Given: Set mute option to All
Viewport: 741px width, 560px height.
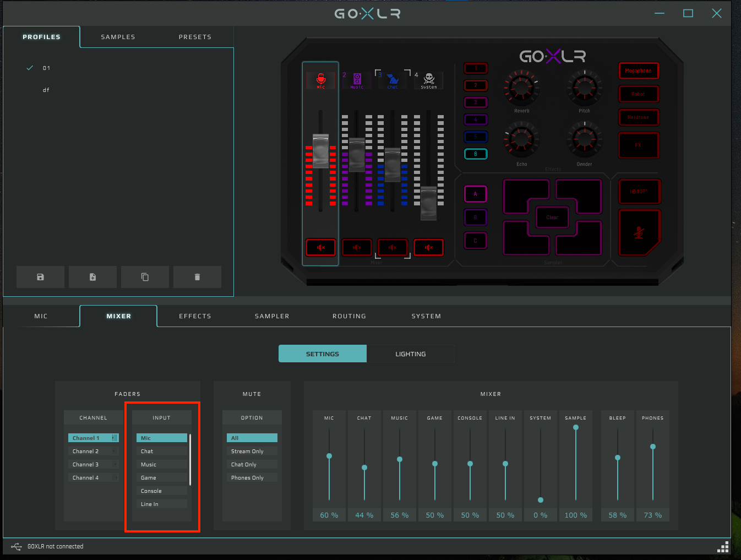Looking at the screenshot, I should coord(252,438).
